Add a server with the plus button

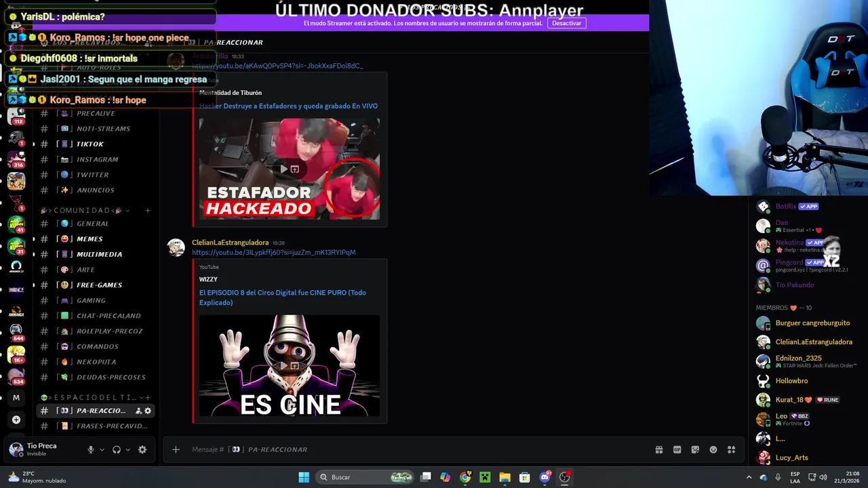click(16, 420)
